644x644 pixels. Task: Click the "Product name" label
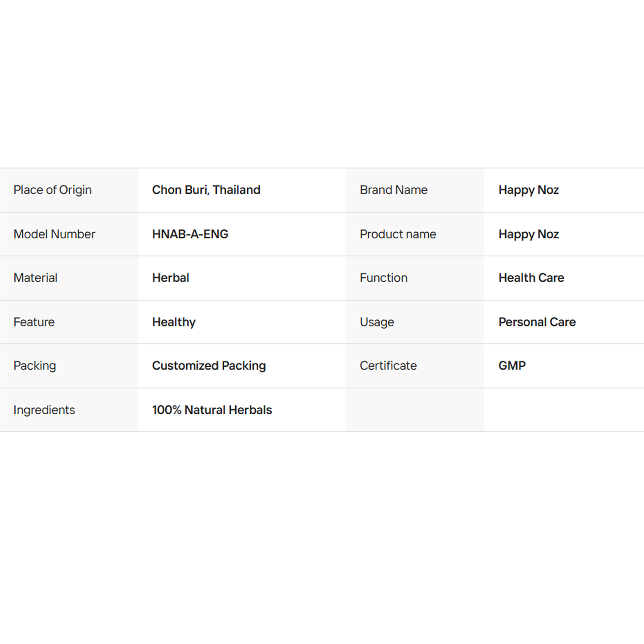(398, 234)
